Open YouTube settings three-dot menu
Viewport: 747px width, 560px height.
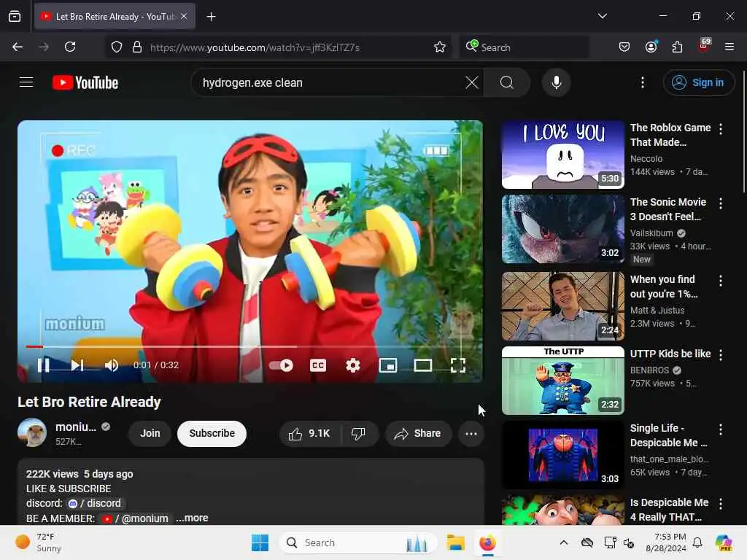pos(642,82)
